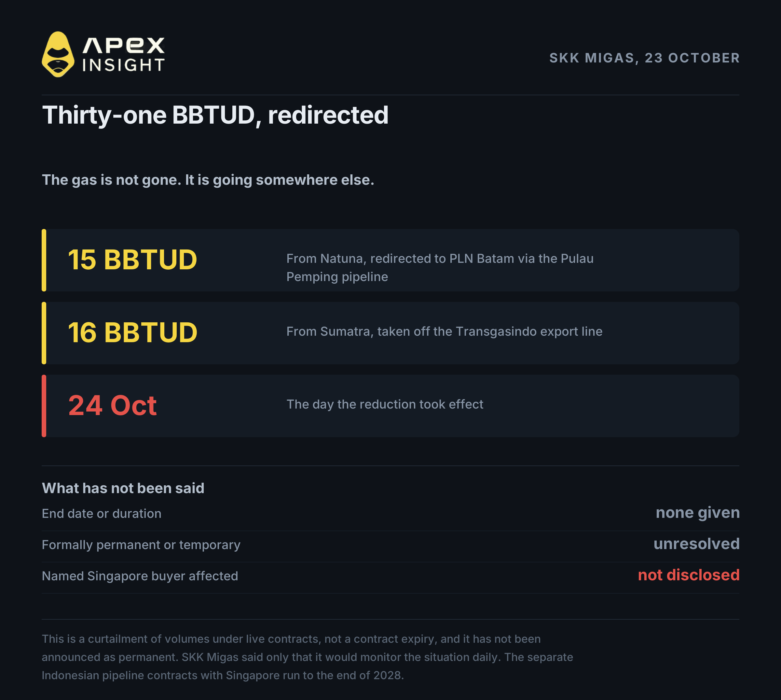Click the 'Thirty-one BBTUD, redirected' headline

pos(215,115)
